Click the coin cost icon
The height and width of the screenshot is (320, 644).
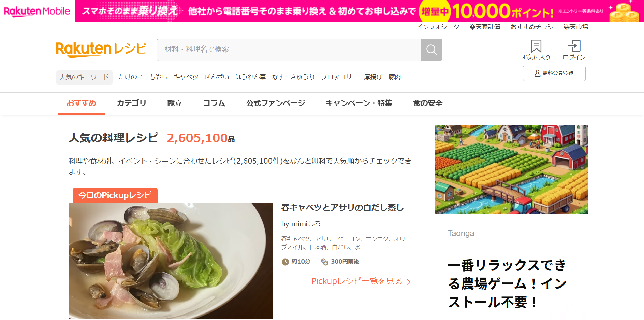(325, 262)
